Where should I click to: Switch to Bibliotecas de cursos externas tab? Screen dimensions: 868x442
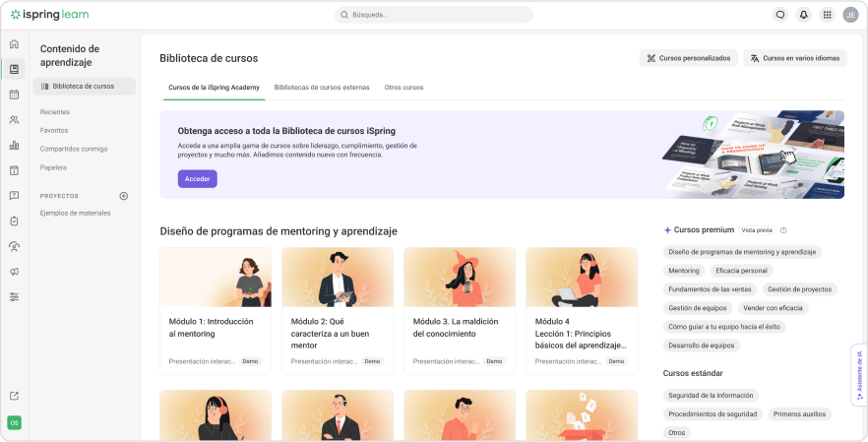click(x=322, y=88)
